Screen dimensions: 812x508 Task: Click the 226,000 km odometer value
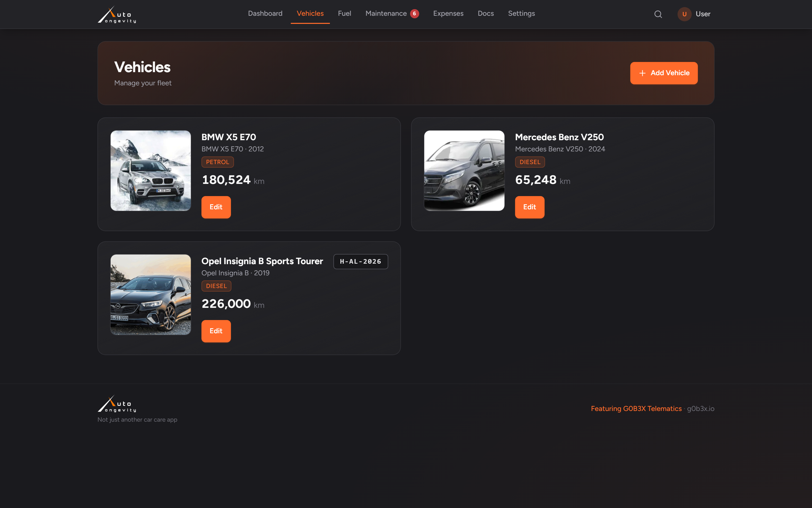tap(233, 304)
